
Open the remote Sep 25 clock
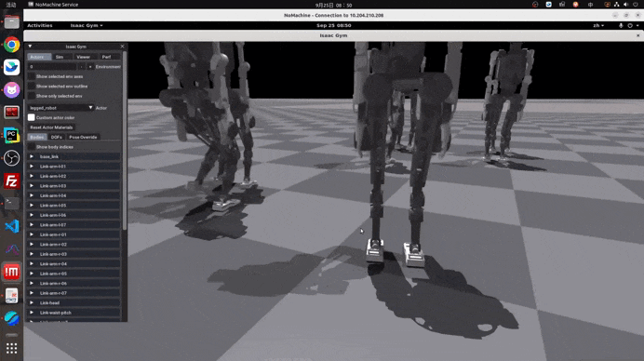333,25
